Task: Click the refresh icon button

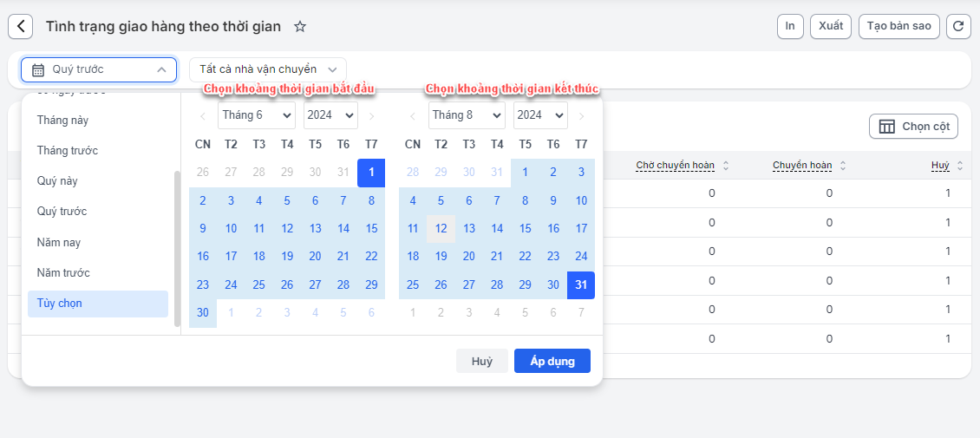Action: (958, 27)
